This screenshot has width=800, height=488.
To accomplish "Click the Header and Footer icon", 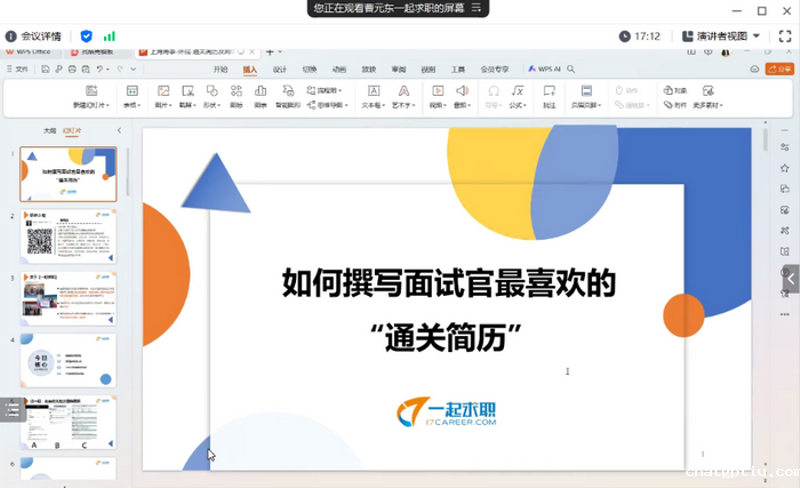I will pyautogui.click(x=586, y=91).
